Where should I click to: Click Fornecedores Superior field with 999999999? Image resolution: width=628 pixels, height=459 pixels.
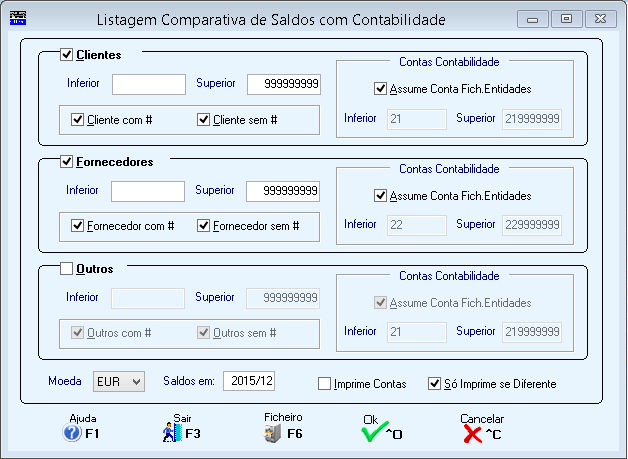point(283,191)
